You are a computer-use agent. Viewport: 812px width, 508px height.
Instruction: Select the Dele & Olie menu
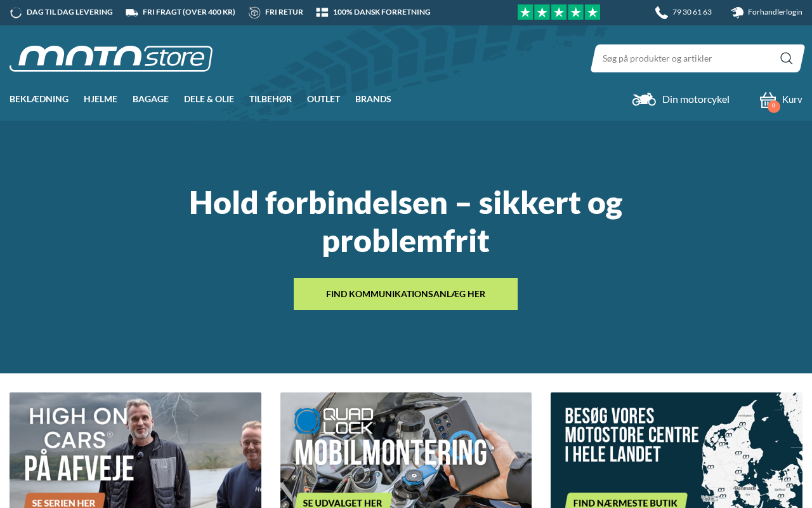[209, 99]
